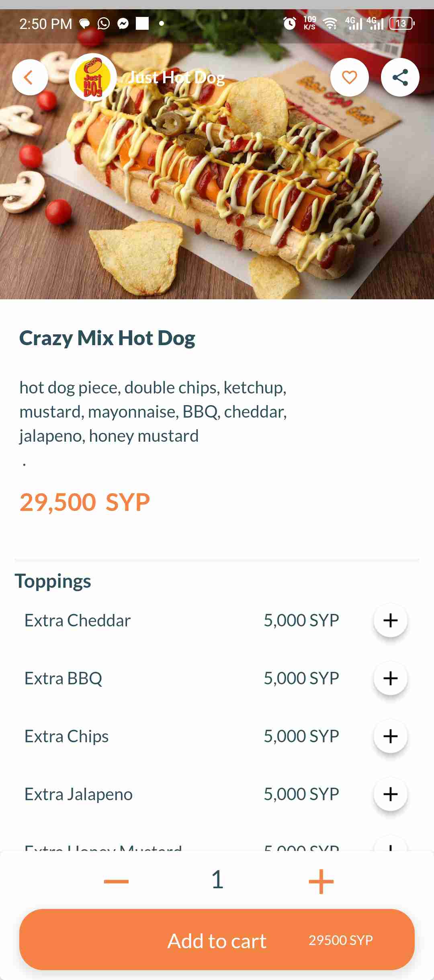Tap the back arrow button
Screen dimensions: 434x980
[x=30, y=77]
